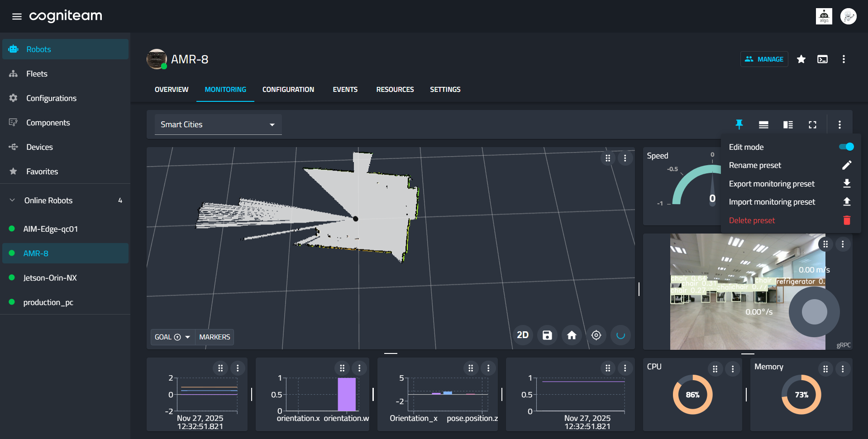Open the camera widget options menu

pos(843,244)
